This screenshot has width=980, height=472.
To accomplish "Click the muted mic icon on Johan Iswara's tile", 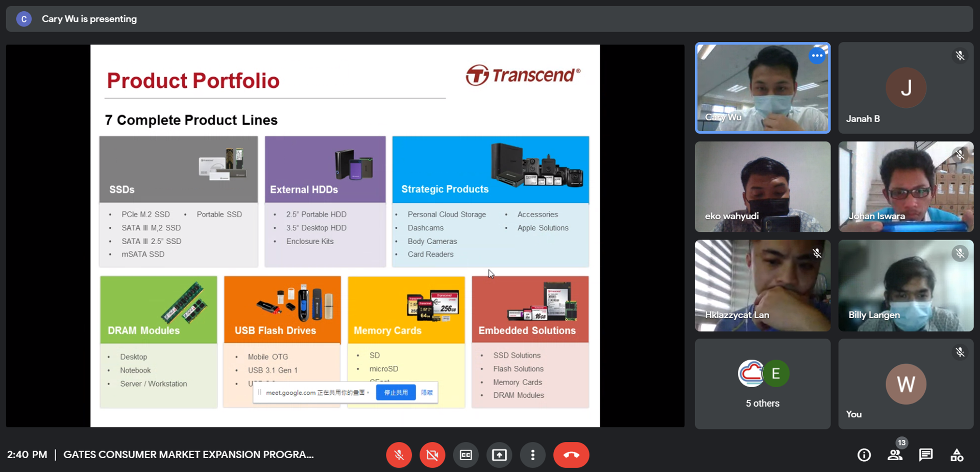I will (960, 154).
